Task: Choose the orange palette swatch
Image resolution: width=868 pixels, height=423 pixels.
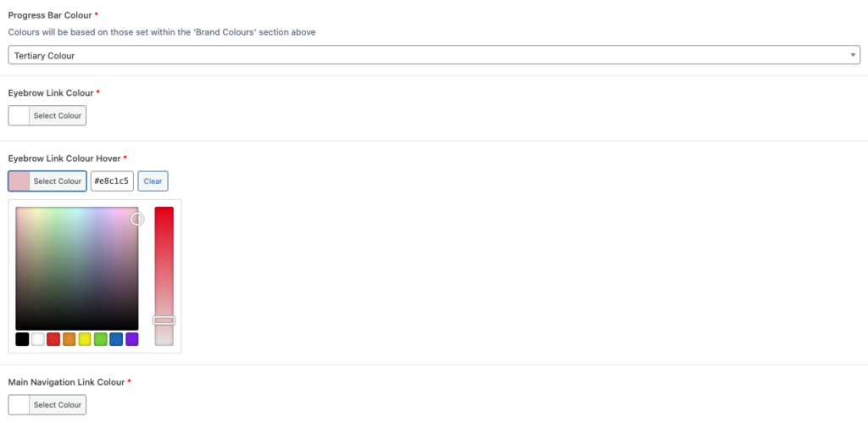Action: 70,339
